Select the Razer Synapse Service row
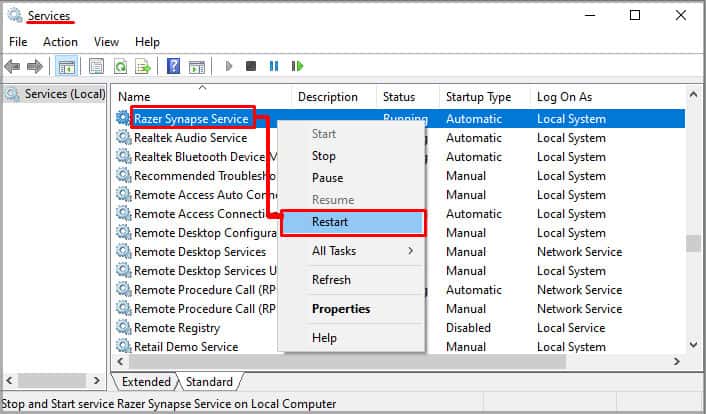The height and width of the screenshot is (414, 706). click(400, 119)
